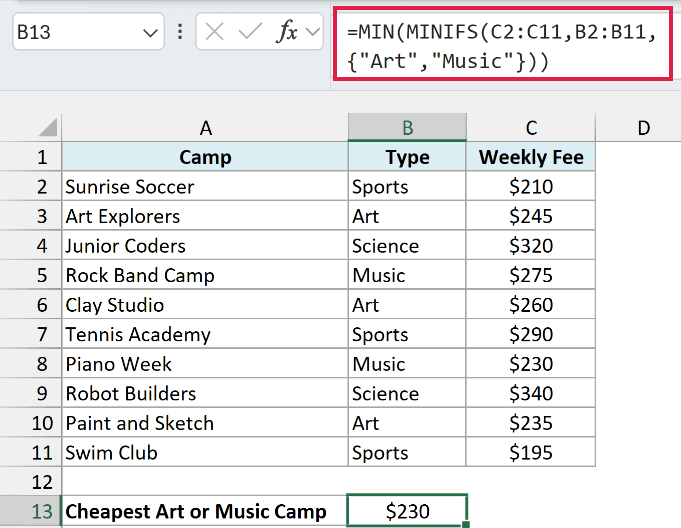Viewport: 681px width, 528px height.
Task: Click the fill handle of cell B13
Action: pos(466,525)
